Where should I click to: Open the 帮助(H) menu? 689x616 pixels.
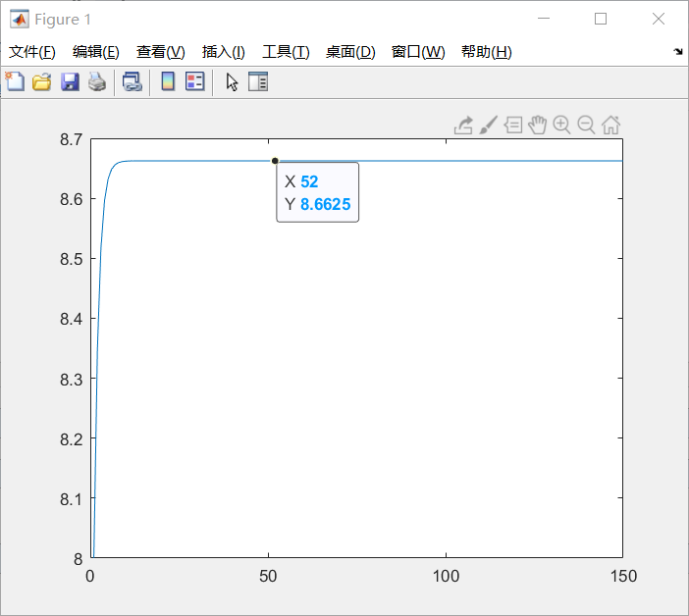pos(487,52)
